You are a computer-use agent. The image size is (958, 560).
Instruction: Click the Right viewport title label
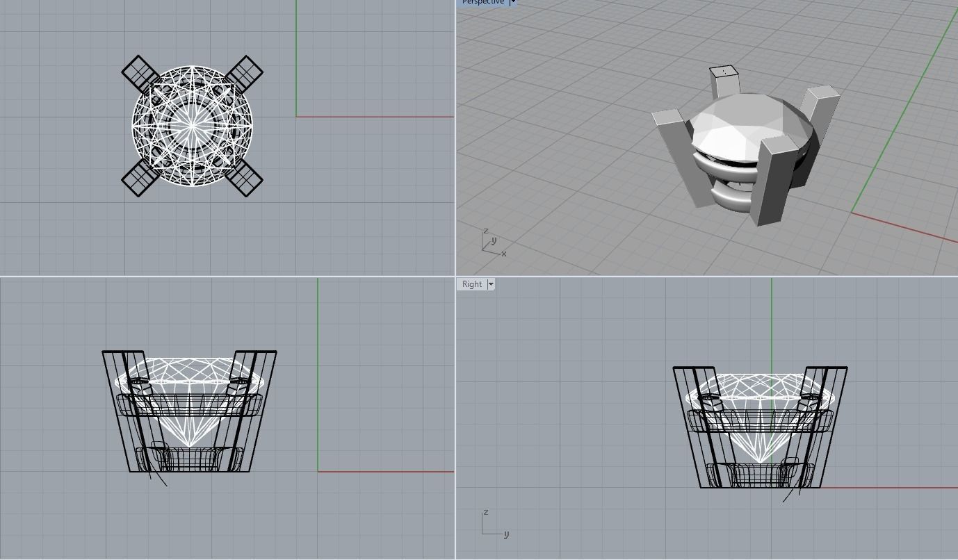click(x=472, y=284)
